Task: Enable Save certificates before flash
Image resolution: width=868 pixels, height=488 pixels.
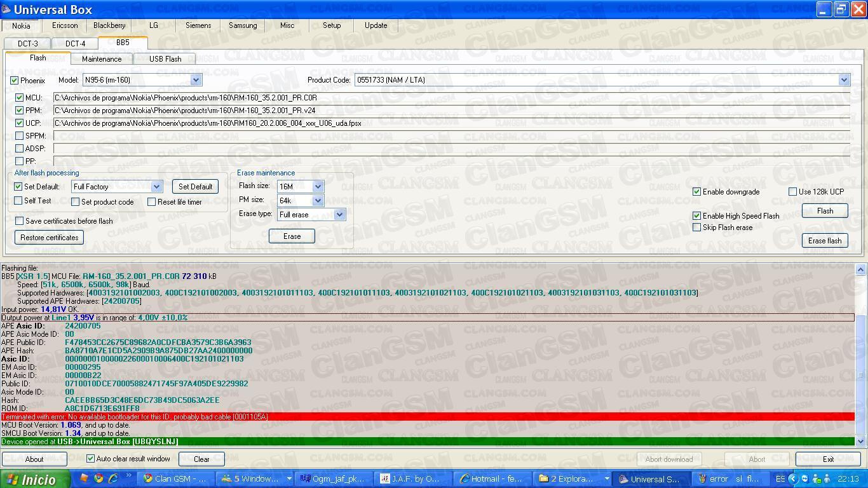Action: pyautogui.click(x=20, y=221)
